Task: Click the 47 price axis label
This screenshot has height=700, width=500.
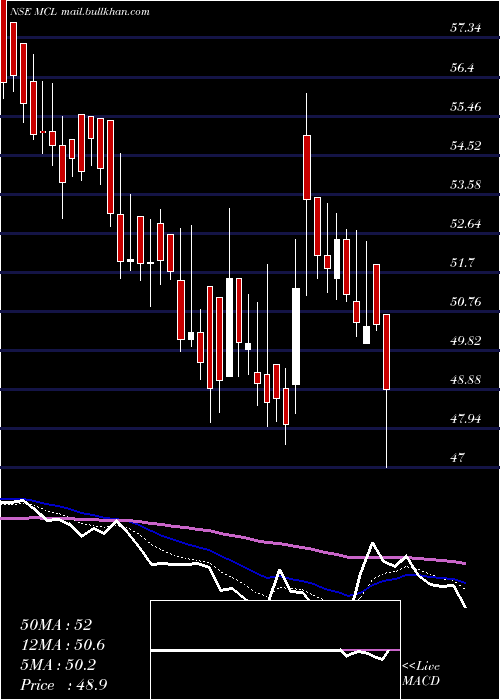Action: tap(458, 457)
